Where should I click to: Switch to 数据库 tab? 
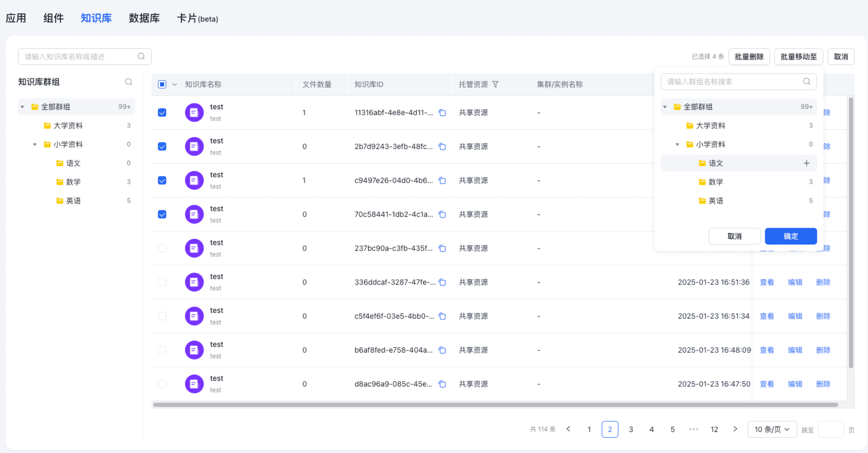(x=144, y=18)
